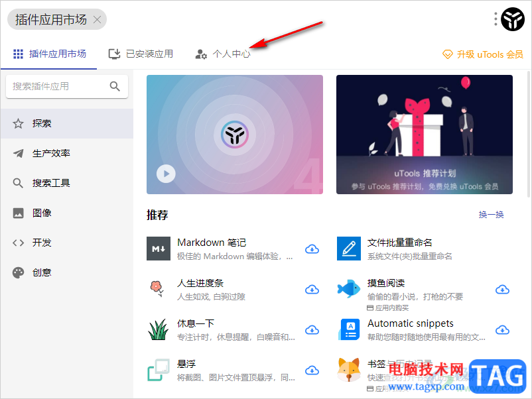Open the three-dot more menu
532x399 pixels.
496,19
